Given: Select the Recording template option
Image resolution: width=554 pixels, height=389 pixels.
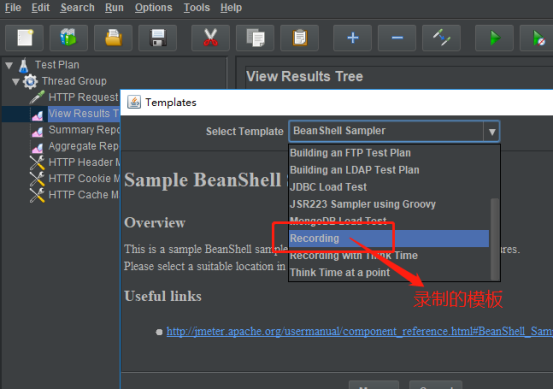Looking at the screenshot, I should click(x=389, y=238).
